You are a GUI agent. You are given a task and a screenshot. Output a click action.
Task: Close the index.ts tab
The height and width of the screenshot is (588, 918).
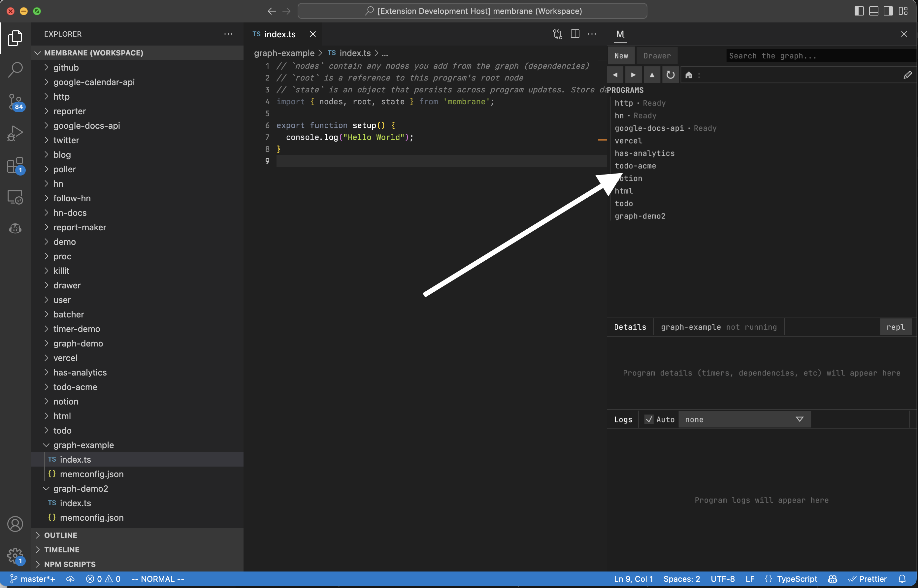tap(313, 34)
